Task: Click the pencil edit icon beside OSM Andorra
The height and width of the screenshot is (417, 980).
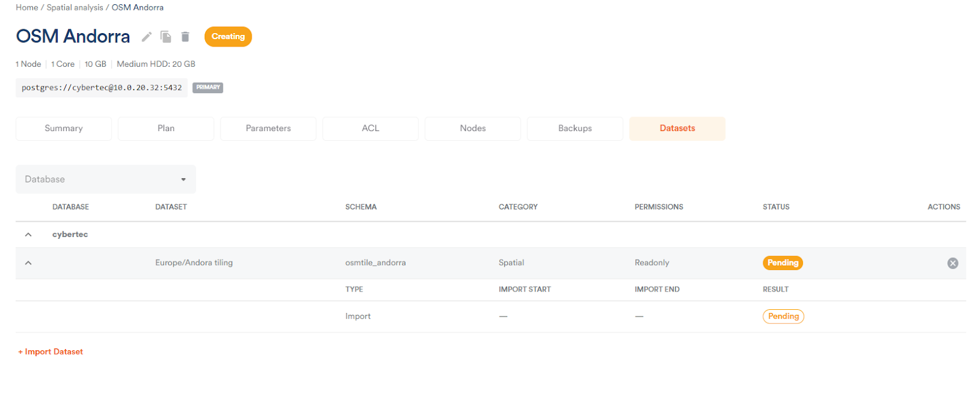Action: pos(146,37)
